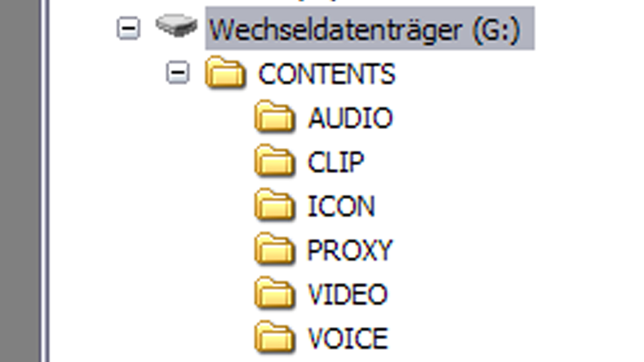Viewport: 644px width, 362px height.
Task: Select the CONTENTS folder label
Action: (327, 74)
